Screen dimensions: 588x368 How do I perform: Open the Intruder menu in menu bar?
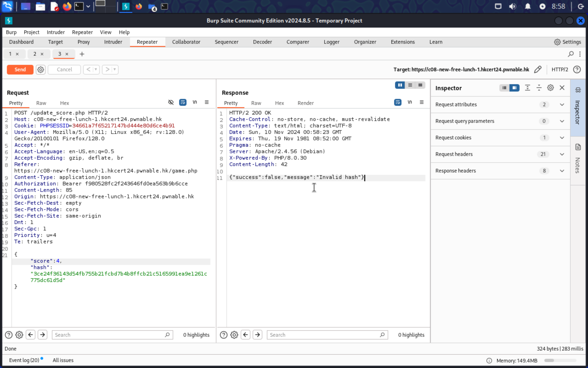pyautogui.click(x=56, y=32)
